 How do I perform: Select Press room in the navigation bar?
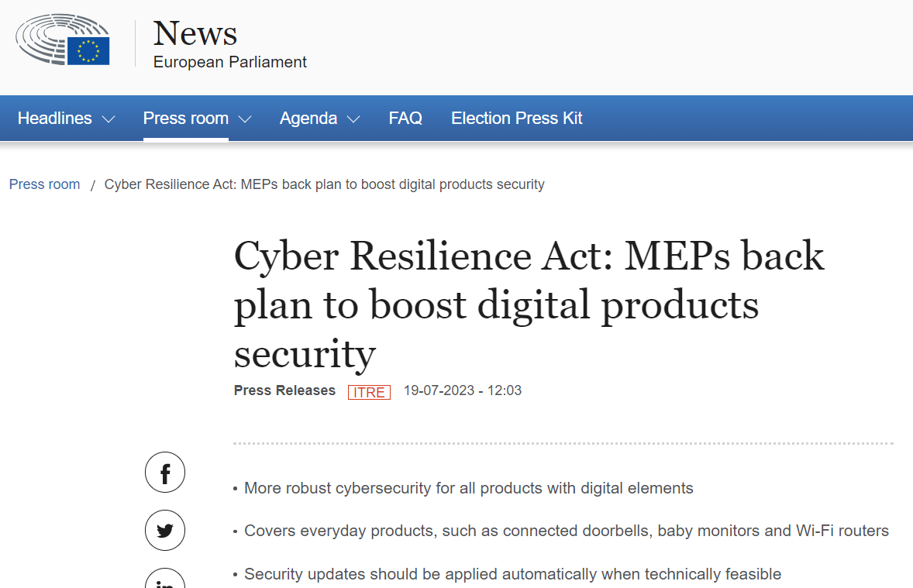tap(186, 119)
